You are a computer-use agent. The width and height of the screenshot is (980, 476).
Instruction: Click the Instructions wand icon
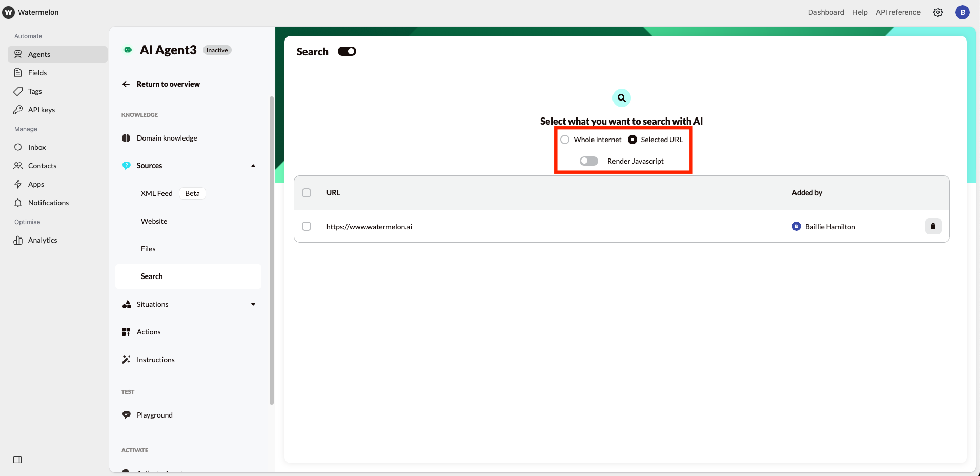coord(126,359)
